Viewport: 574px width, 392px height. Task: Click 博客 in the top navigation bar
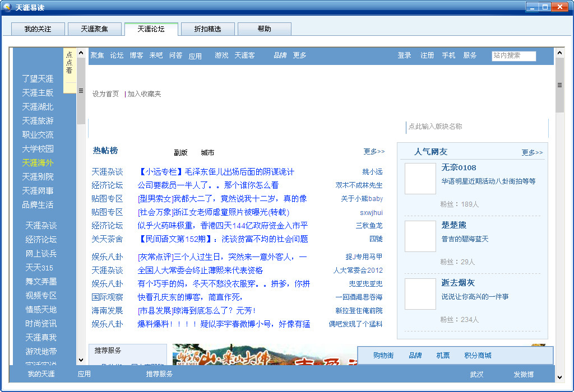point(137,55)
